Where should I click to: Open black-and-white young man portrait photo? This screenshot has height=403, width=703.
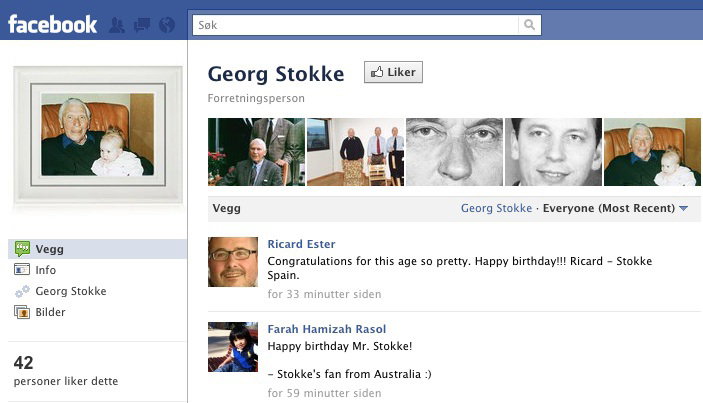coord(553,152)
